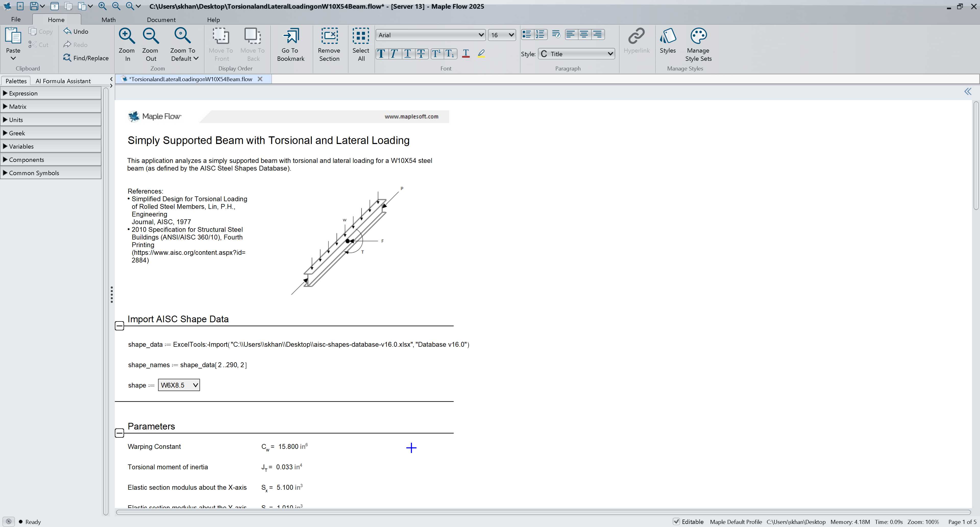Toggle strikethrough text formatting
Screen dimensions: 980x527
pyautogui.click(x=421, y=54)
